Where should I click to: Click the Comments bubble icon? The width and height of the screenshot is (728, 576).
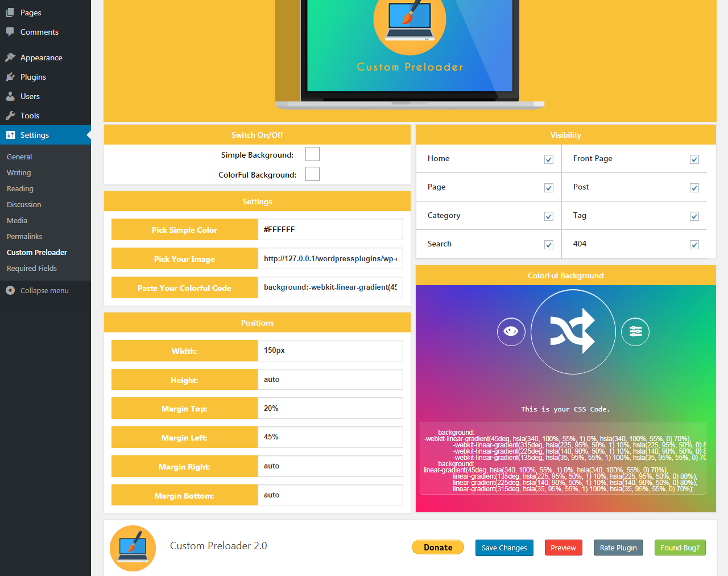pyautogui.click(x=10, y=32)
